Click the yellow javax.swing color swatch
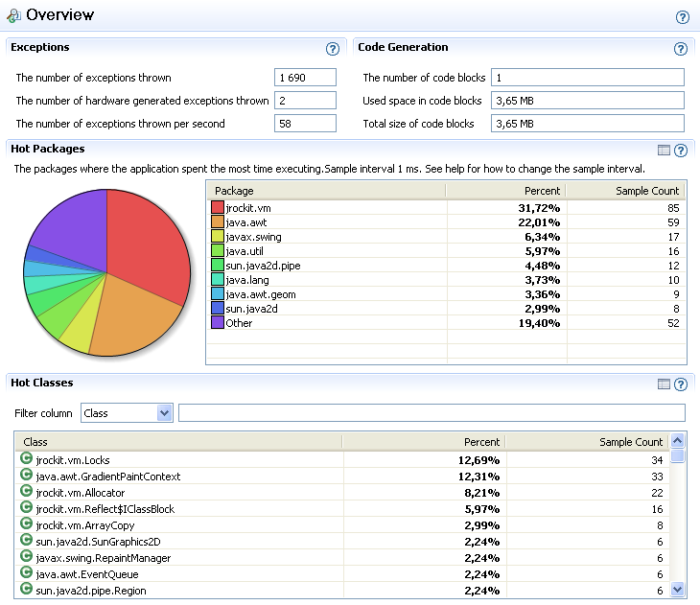700x605 pixels. pos(218,236)
